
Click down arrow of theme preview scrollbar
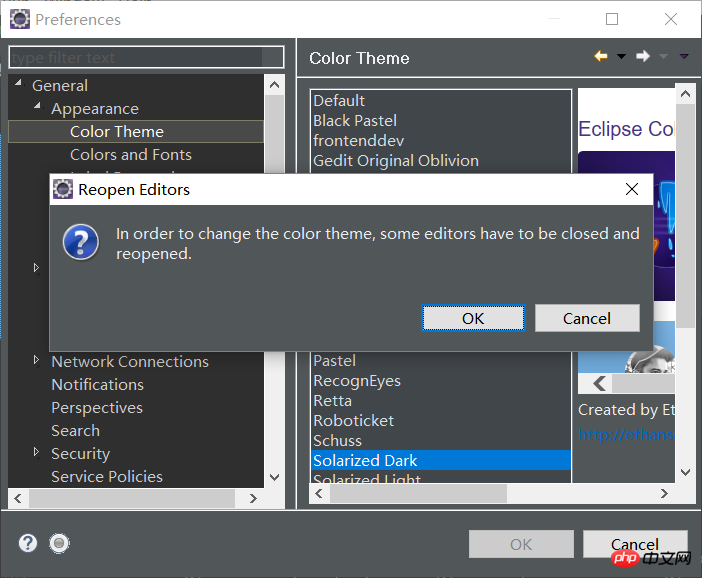[685, 472]
